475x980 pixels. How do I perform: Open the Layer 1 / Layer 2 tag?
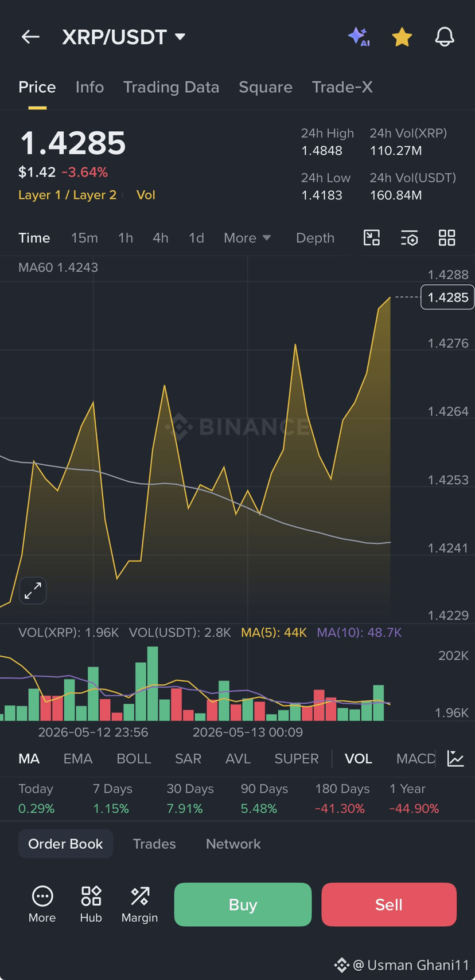[67, 195]
